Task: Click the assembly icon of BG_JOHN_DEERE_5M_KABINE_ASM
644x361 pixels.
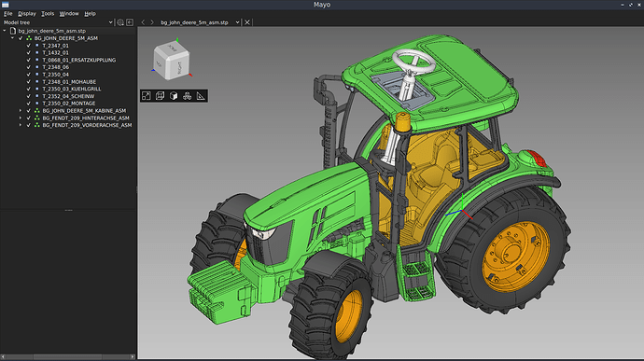Action: [37, 110]
